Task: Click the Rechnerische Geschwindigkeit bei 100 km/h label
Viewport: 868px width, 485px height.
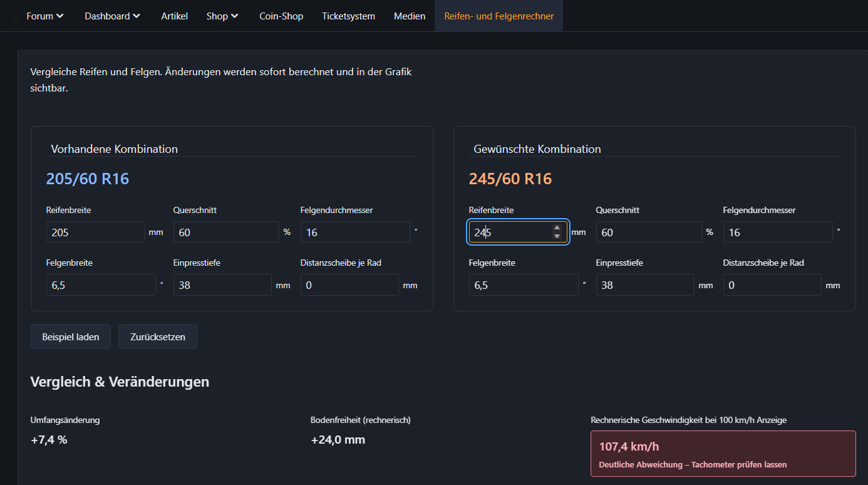Action: tap(689, 420)
